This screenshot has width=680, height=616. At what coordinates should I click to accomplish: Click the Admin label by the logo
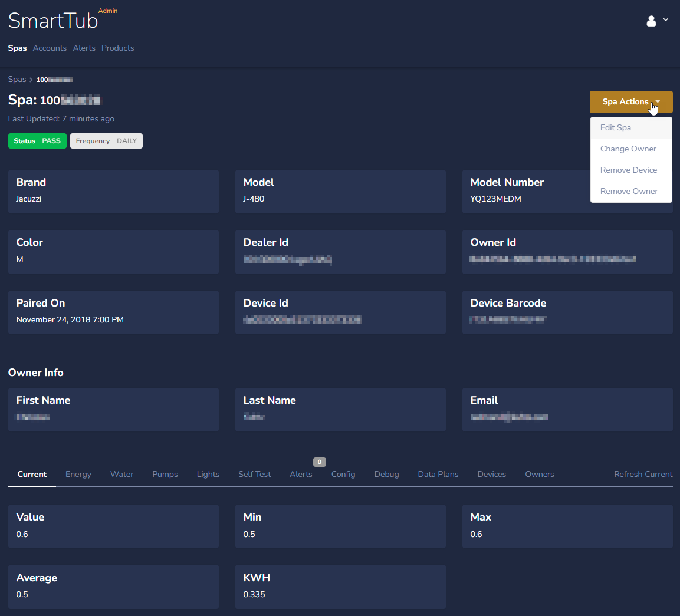[108, 11]
